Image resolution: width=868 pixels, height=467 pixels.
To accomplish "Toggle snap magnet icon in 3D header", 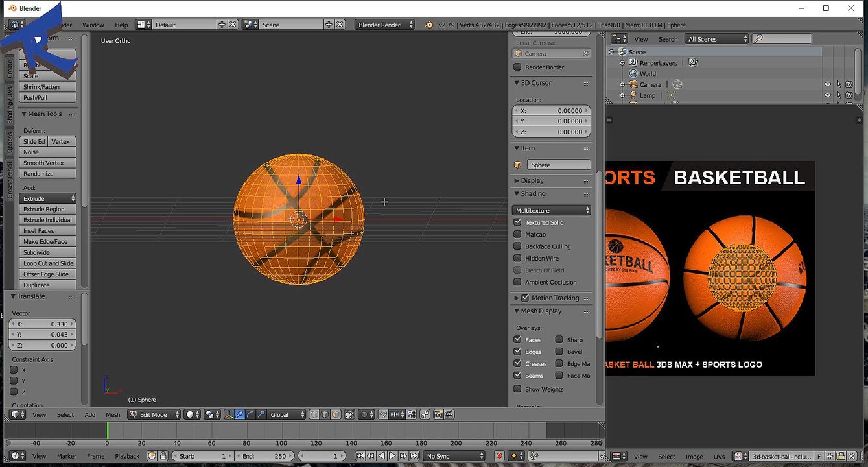I will [x=382, y=414].
